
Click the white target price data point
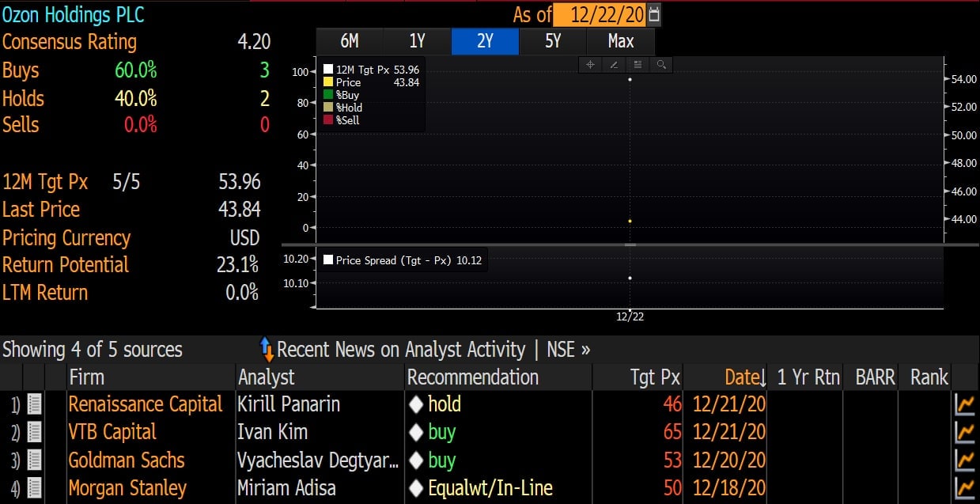[x=630, y=79]
